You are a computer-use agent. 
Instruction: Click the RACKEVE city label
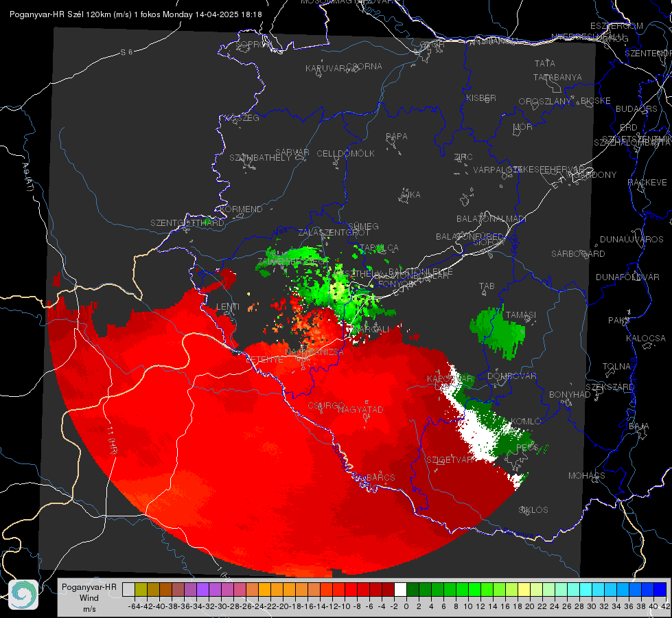(x=647, y=183)
